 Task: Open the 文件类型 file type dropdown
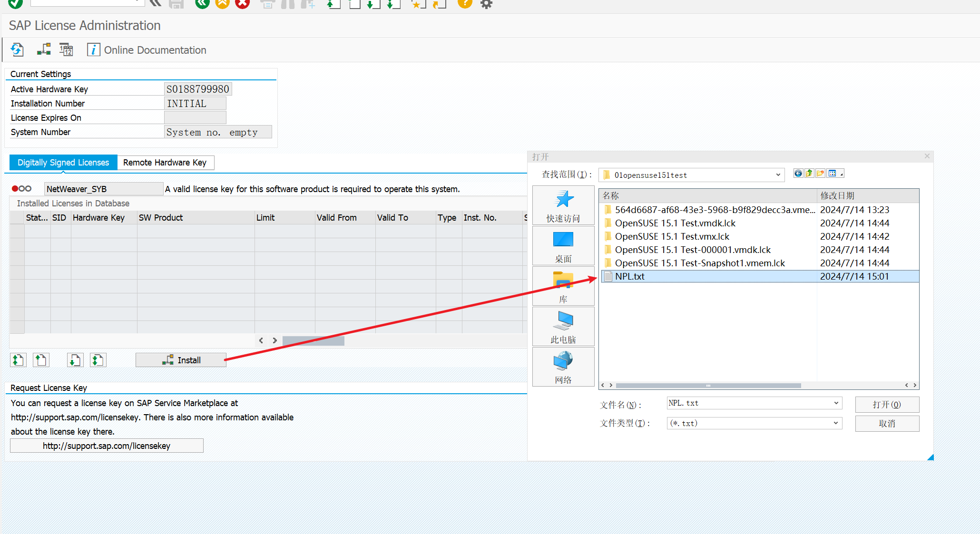point(836,423)
